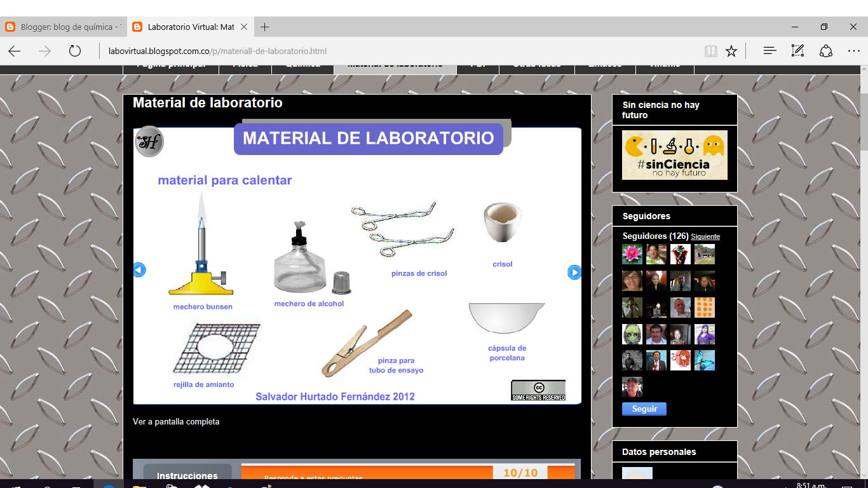
Task: Click the crisol crucible image
Action: click(503, 222)
